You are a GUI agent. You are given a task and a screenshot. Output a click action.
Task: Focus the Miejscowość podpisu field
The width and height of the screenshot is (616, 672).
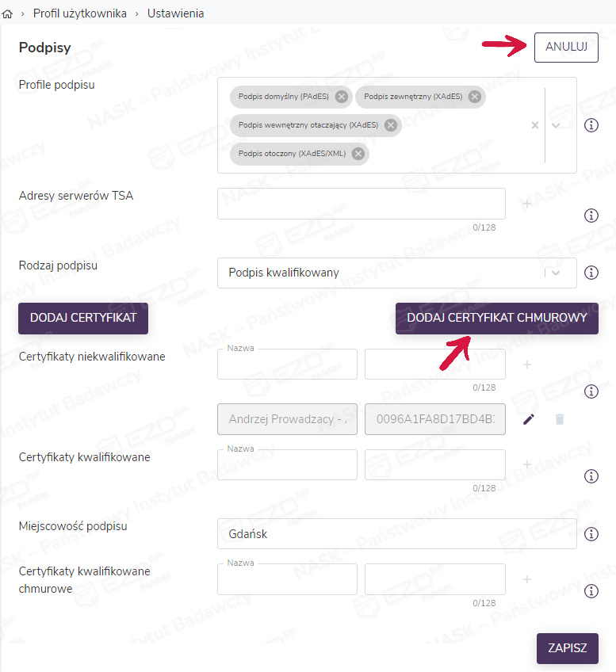pos(396,534)
